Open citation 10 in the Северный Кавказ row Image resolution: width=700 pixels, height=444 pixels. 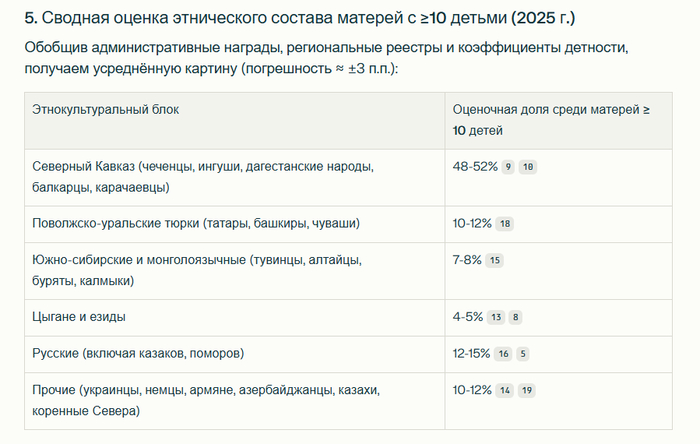pyautogui.click(x=528, y=167)
